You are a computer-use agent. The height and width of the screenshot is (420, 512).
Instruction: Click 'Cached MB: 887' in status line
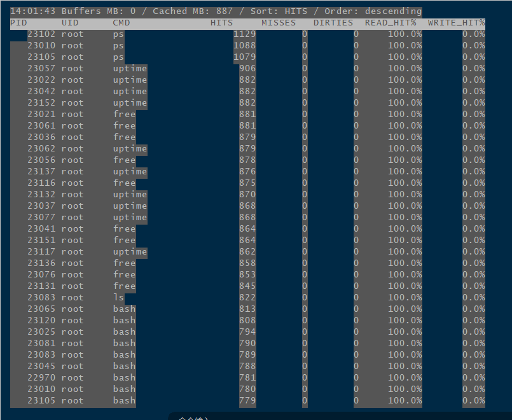(x=193, y=11)
